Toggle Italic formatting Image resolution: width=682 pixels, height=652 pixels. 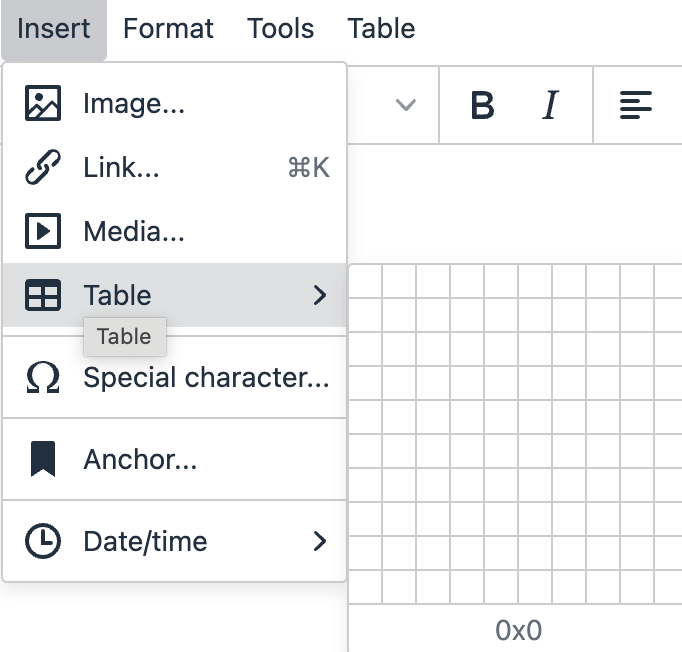(550, 105)
